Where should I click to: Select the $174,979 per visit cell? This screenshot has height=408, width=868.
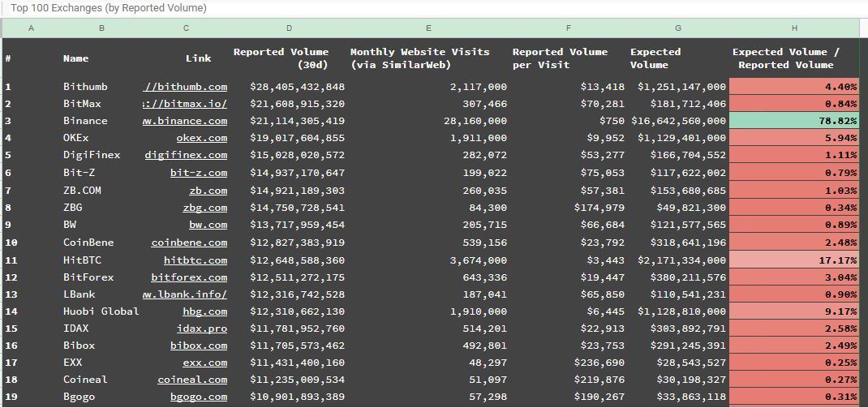coord(569,208)
